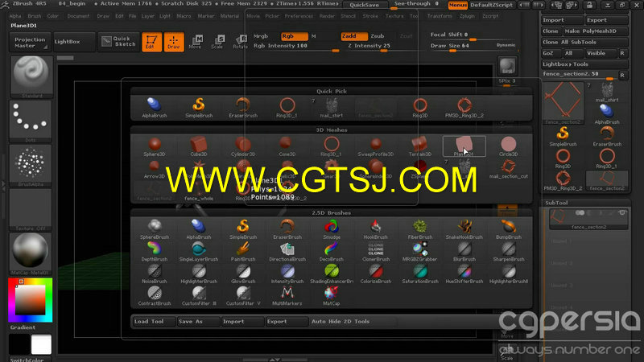The height and width of the screenshot is (362, 644).
Task: Open the MatCap material picker
Action: [x=31, y=254]
